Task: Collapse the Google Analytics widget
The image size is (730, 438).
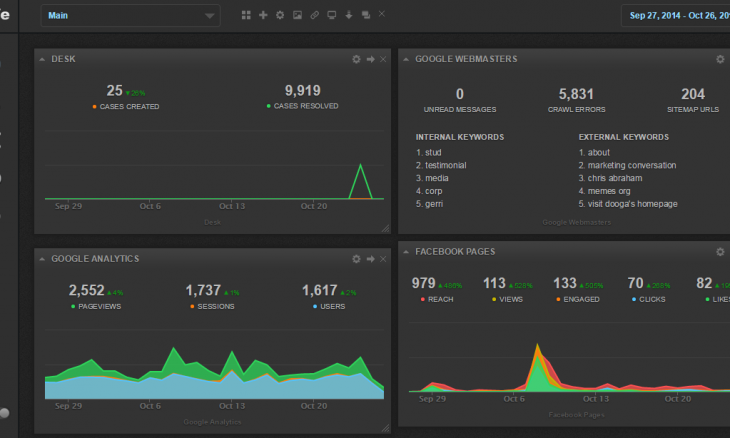Action: point(42,259)
